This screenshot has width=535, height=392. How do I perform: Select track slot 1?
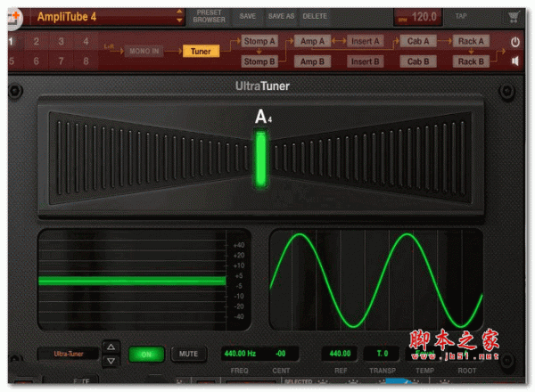pos(12,42)
